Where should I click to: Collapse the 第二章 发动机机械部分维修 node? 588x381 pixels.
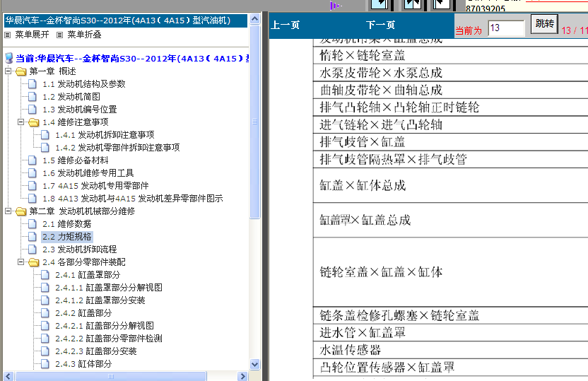[8, 211]
